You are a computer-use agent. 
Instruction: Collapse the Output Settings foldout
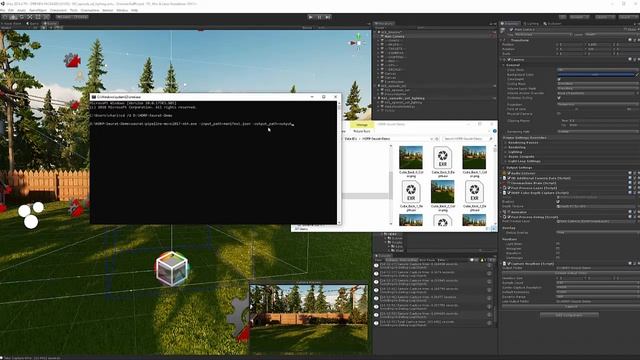point(504,167)
